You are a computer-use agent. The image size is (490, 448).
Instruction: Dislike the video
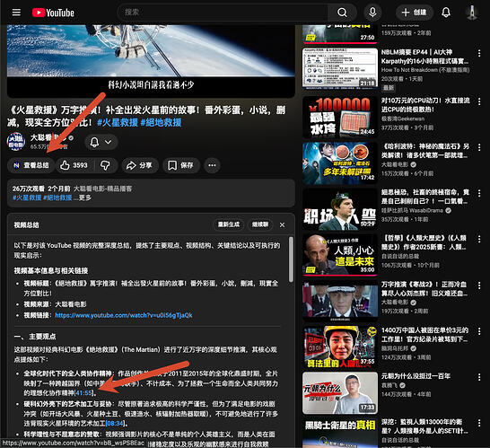click(105, 165)
